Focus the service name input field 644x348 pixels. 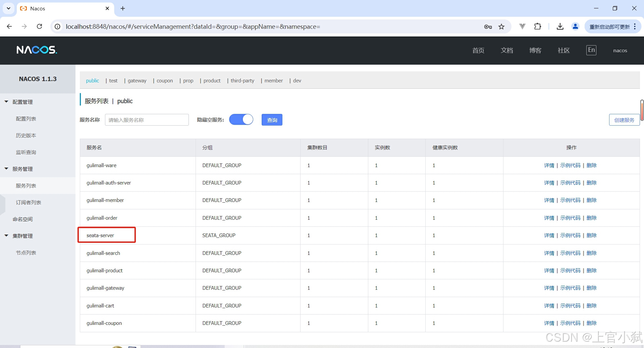tap(147, 120)
